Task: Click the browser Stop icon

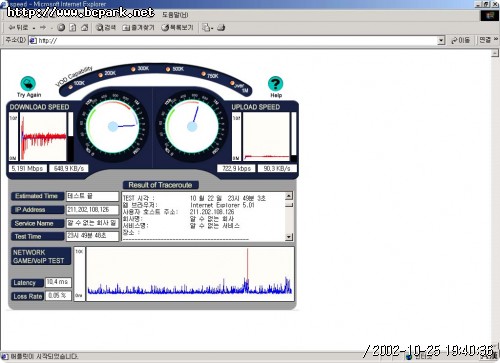Action: [61, 28]
